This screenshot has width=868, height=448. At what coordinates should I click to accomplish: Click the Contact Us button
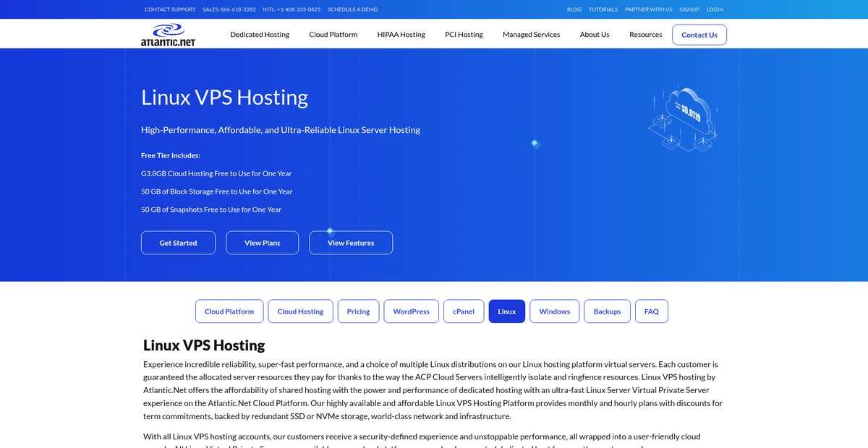tap(699, 35)
